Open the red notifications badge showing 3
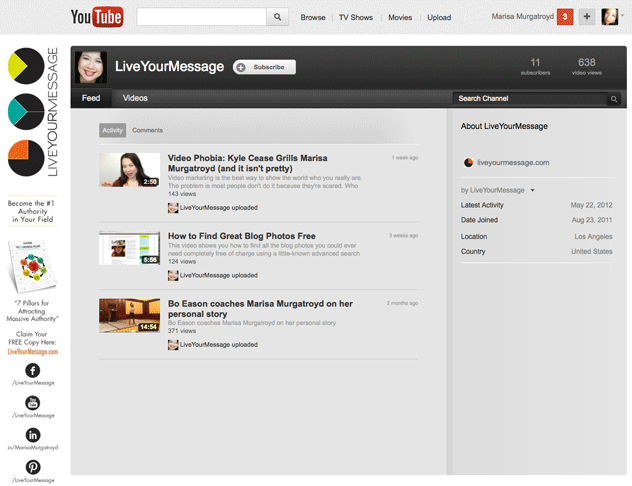This screenshot has width=632, height=486. coord(565,17)
